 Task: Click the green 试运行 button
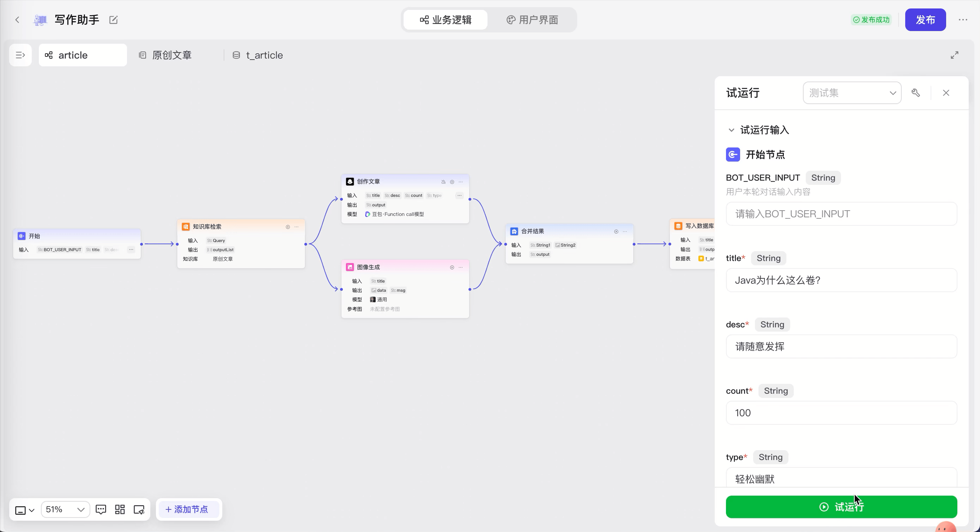click(841, 507)
